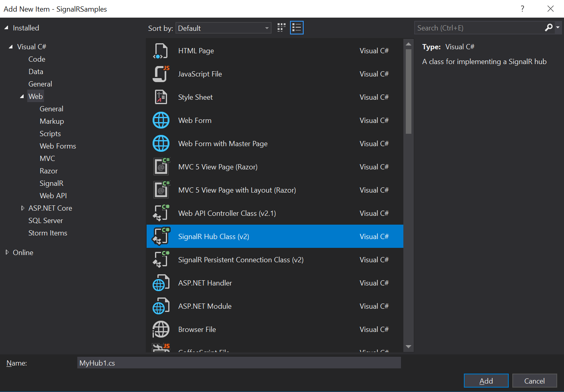The width and height of the screenshot is (564, 392).
Task: Open the Sort by dropdown
Action: [x=266, y=28]
